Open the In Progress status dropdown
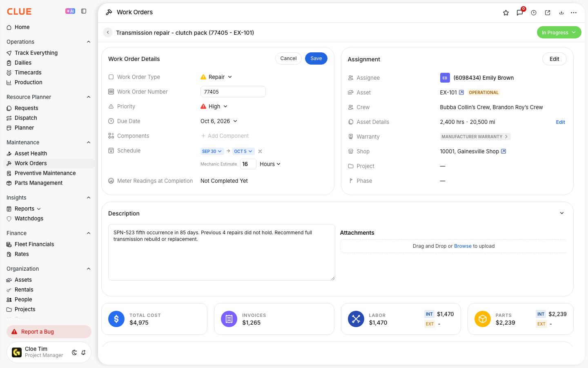 559,32
